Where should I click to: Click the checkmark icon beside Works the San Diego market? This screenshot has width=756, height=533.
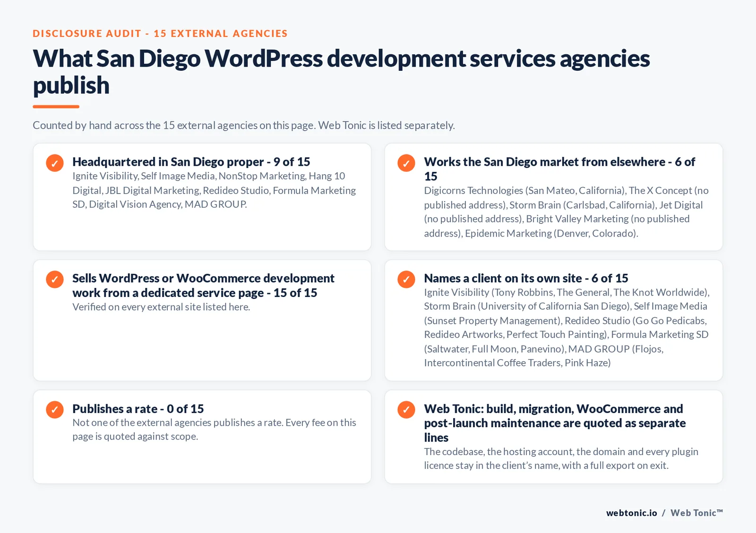point(406,163)
